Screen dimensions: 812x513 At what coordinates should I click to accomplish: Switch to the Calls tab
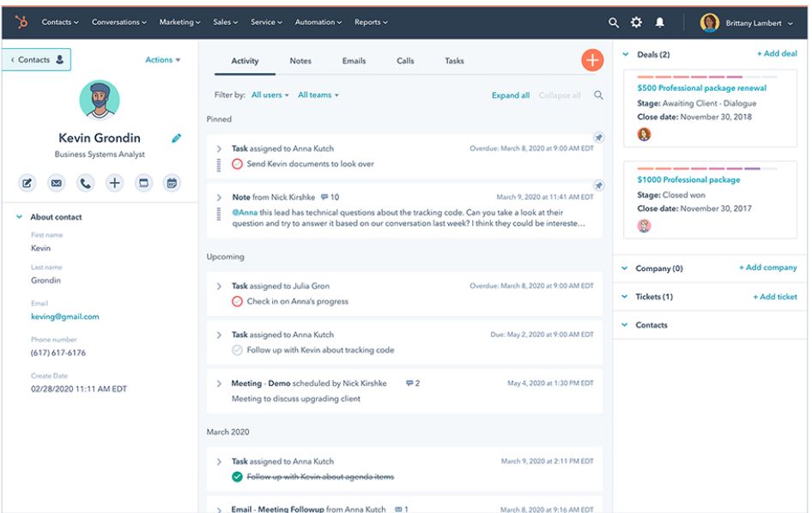coord(405,61)
